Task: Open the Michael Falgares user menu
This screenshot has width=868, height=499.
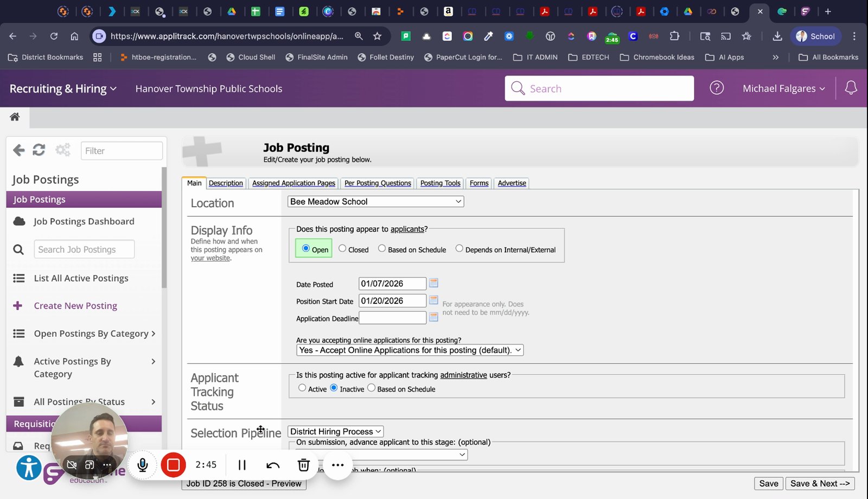Action: (x=784, y=88)
